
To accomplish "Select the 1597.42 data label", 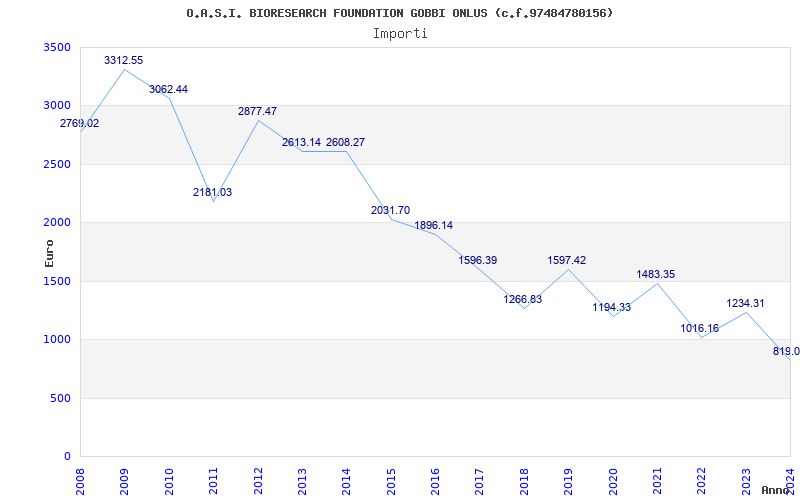I will point(567,260).
